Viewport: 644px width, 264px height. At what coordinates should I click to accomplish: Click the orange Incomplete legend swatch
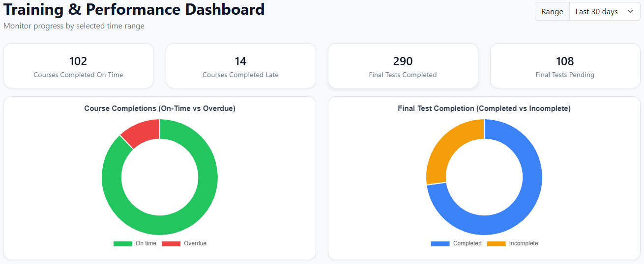496,244
